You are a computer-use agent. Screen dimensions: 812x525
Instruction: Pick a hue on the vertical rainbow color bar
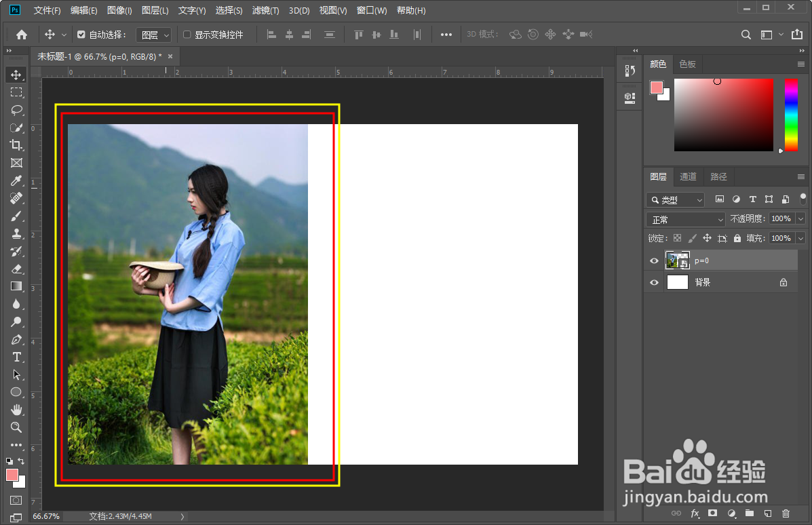point(791,115)
